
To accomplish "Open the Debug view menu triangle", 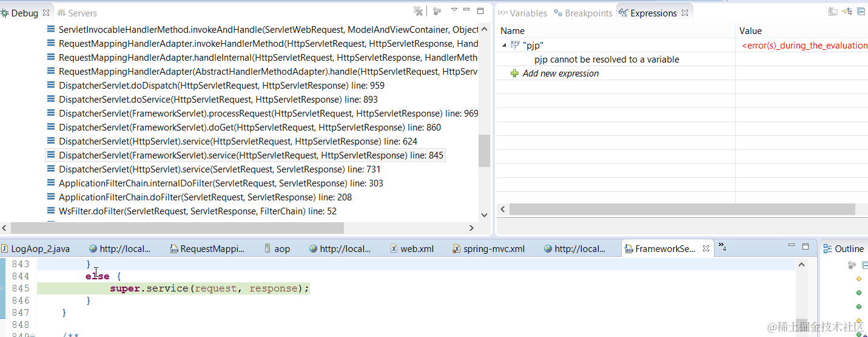I will coord(454,10).
